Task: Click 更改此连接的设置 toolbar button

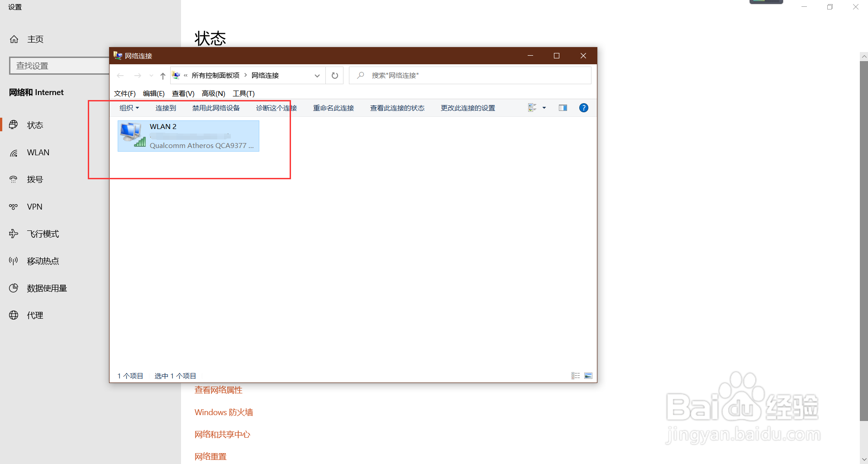Action: pyautogui.click(x=468, y=108)
